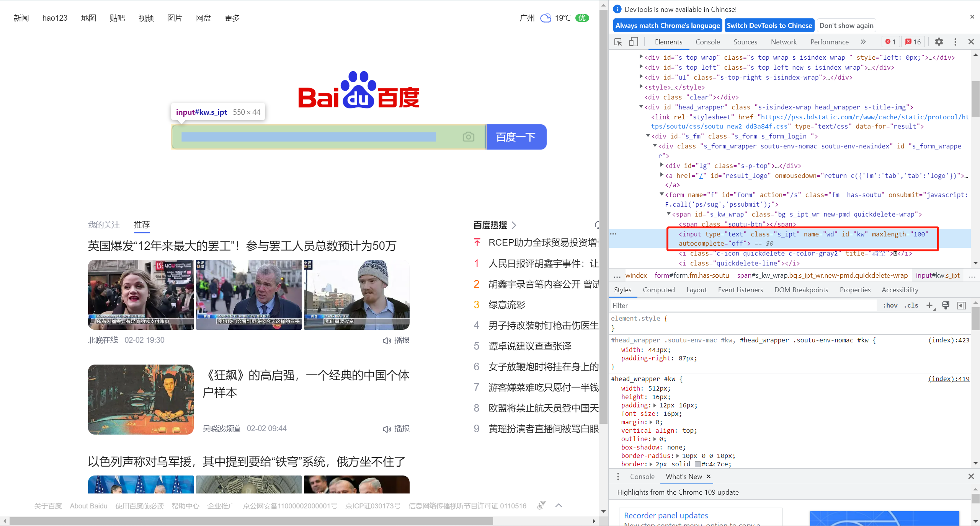Click Switch DevTools to Chinese button
This screenshot has width=980, height=526.
[769, 26]
